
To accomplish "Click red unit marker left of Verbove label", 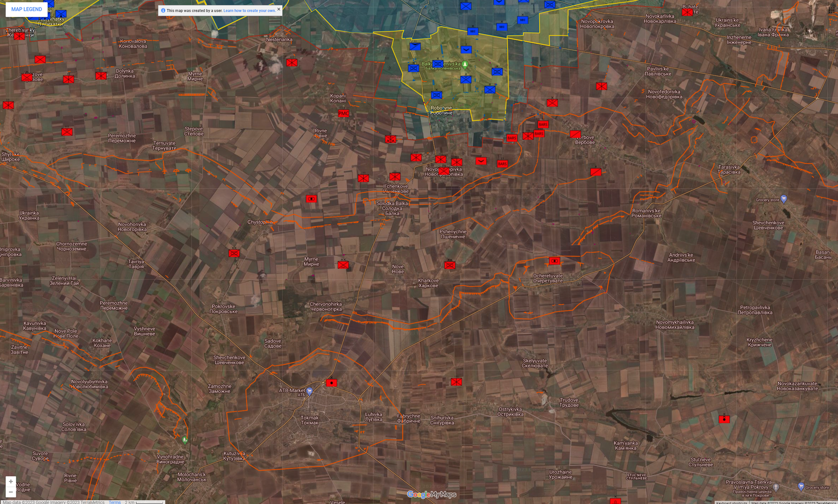I will click(575, 134).
